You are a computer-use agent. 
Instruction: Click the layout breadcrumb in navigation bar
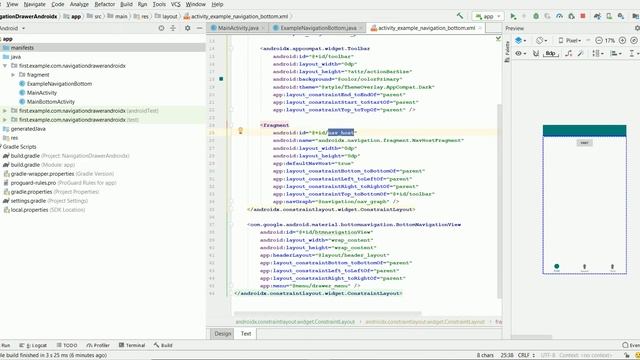tap(170, 16)
